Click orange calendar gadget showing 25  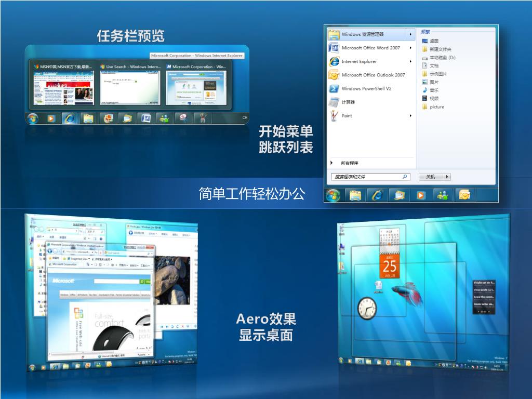(x=390, y=265)
